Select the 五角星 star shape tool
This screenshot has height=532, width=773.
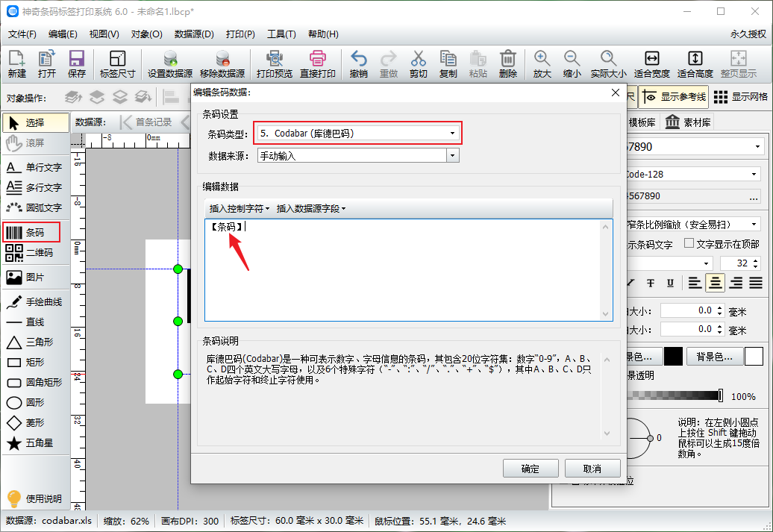34,443
